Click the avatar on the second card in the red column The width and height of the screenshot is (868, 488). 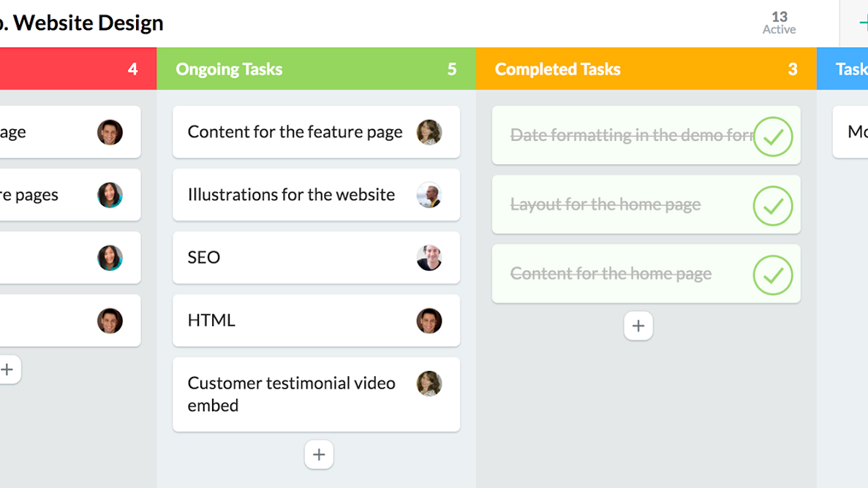pos(110,195)
